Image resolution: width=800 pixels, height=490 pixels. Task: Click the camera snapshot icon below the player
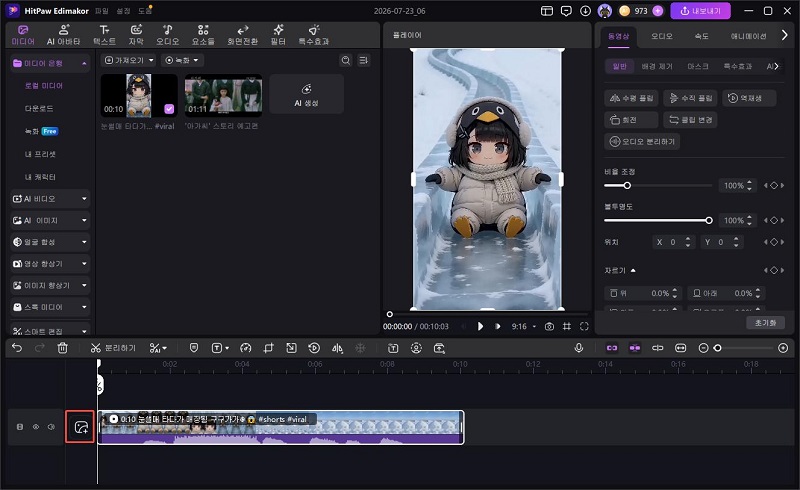(x=549, y=326)
